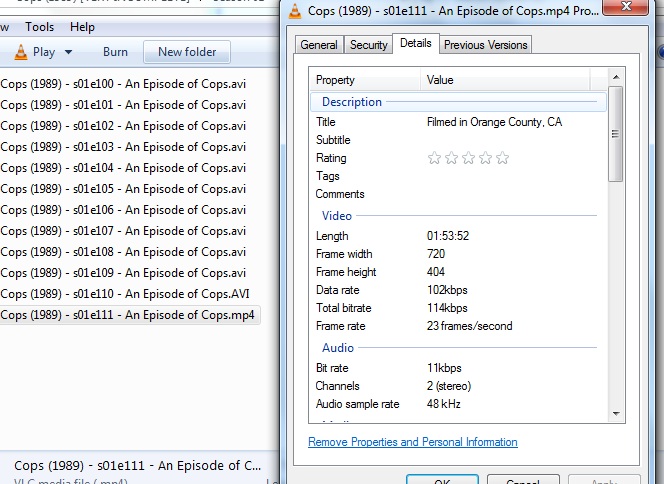Set rating to two stars
Viewport: 664px width, 484px height.
coord(451,158)
